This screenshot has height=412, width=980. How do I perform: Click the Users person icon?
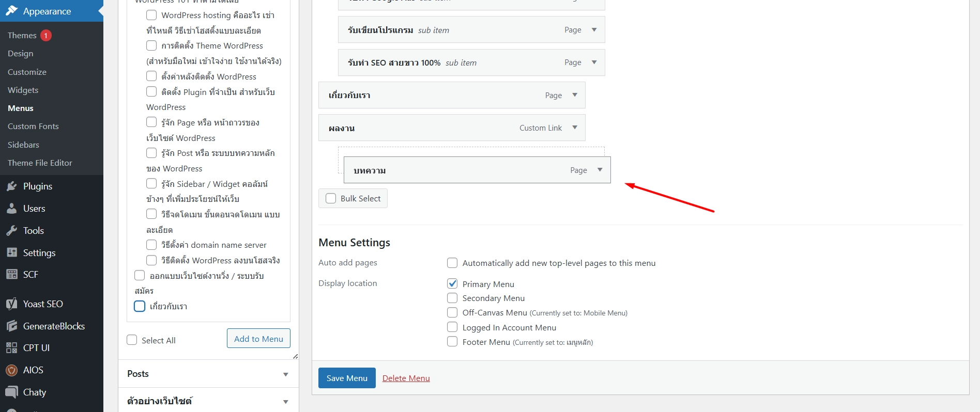click(11, 209)
